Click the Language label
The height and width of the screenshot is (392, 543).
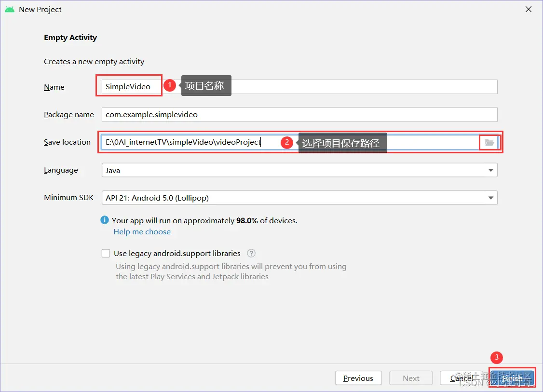(x=61, y=170)
